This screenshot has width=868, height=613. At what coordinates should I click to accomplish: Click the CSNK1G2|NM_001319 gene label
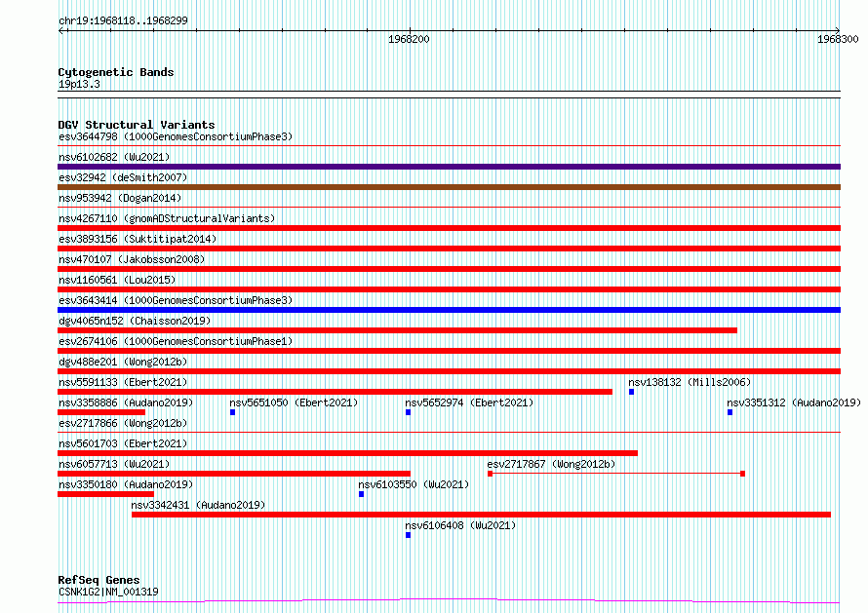[108, 592]
